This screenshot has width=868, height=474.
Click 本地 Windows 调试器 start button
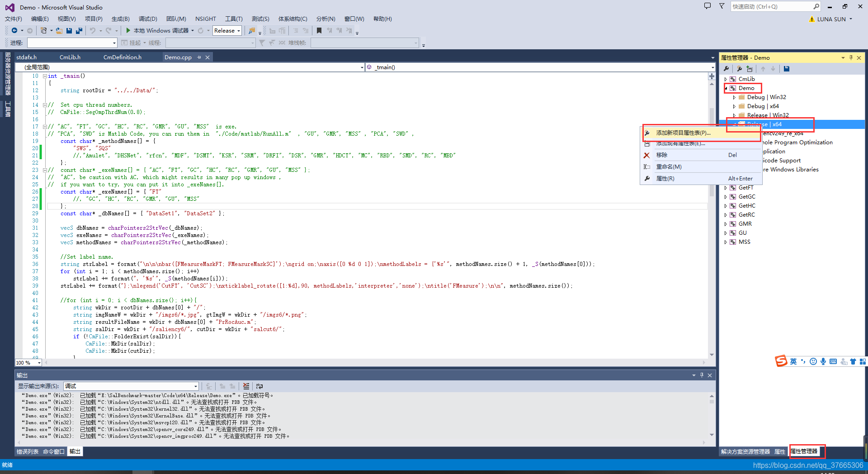tap(160, 30)
